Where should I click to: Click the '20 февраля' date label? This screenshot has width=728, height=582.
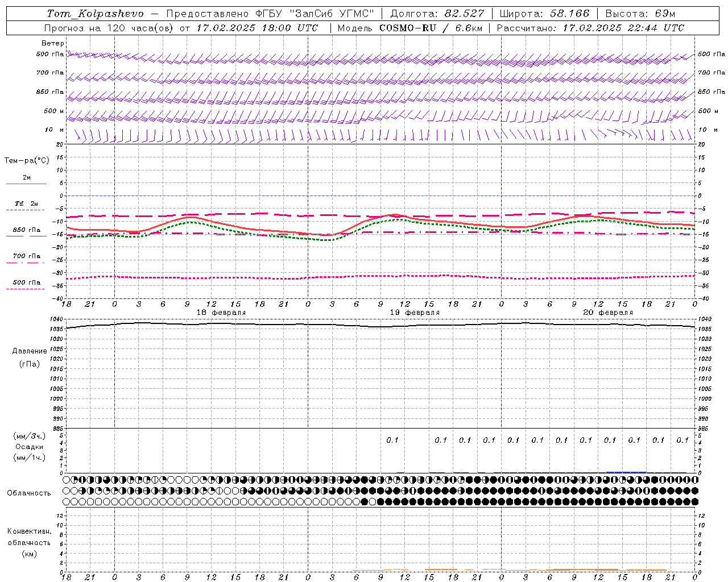(x=608, y=313)
